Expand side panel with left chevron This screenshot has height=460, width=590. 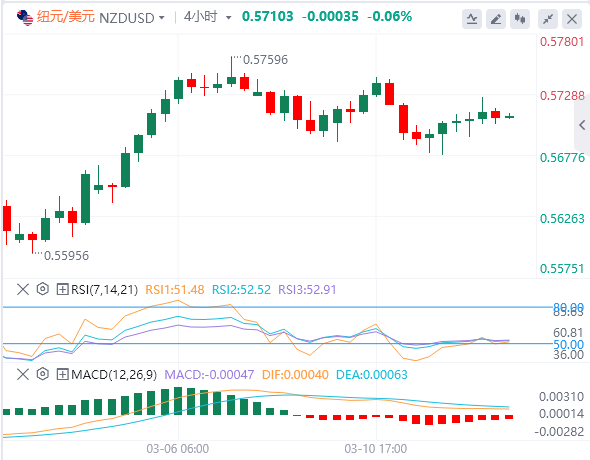582,125
